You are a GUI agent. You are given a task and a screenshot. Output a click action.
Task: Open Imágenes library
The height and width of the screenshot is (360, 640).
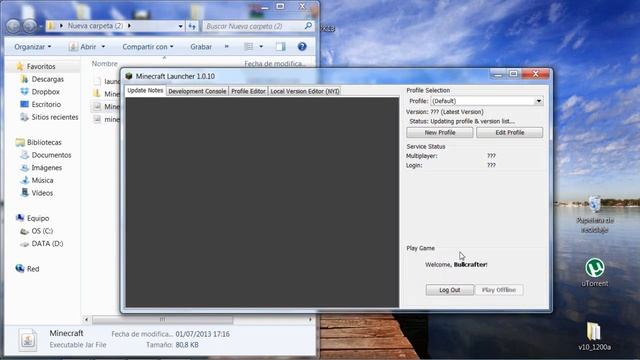tap(47, 168)
